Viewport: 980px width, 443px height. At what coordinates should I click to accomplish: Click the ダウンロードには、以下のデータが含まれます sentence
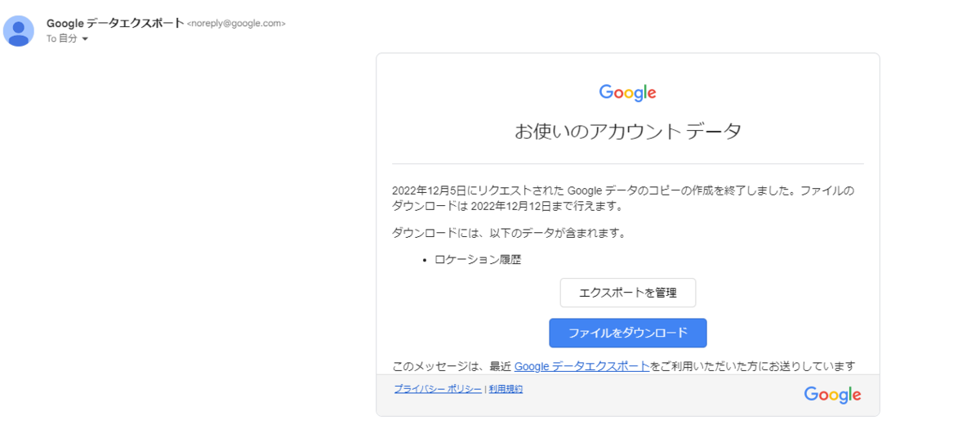(x=509, y=233)
